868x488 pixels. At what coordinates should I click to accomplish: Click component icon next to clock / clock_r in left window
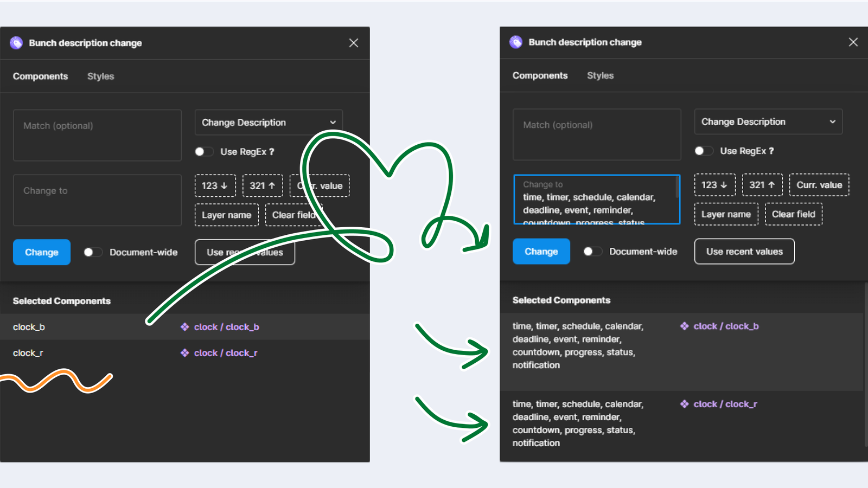[185, 353]
